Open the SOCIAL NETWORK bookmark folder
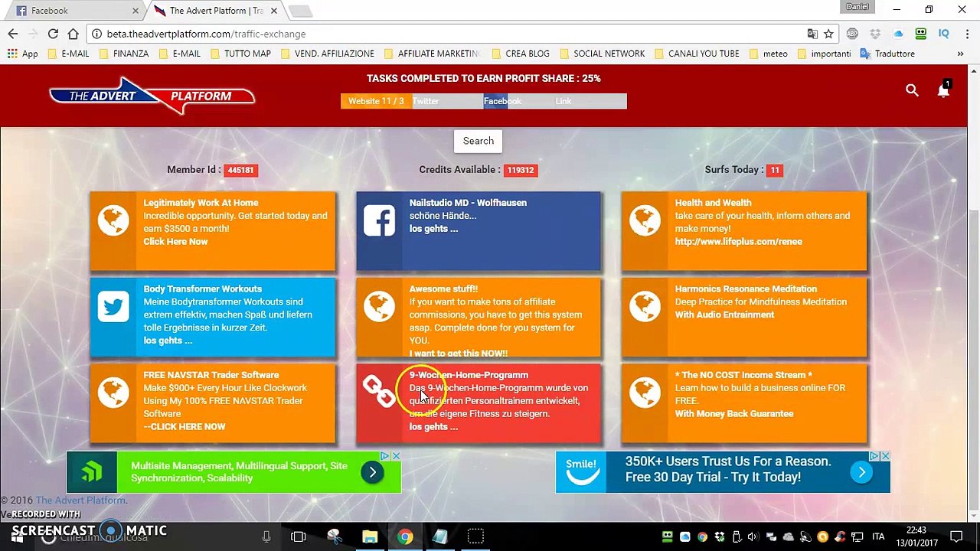 (602, 54)
